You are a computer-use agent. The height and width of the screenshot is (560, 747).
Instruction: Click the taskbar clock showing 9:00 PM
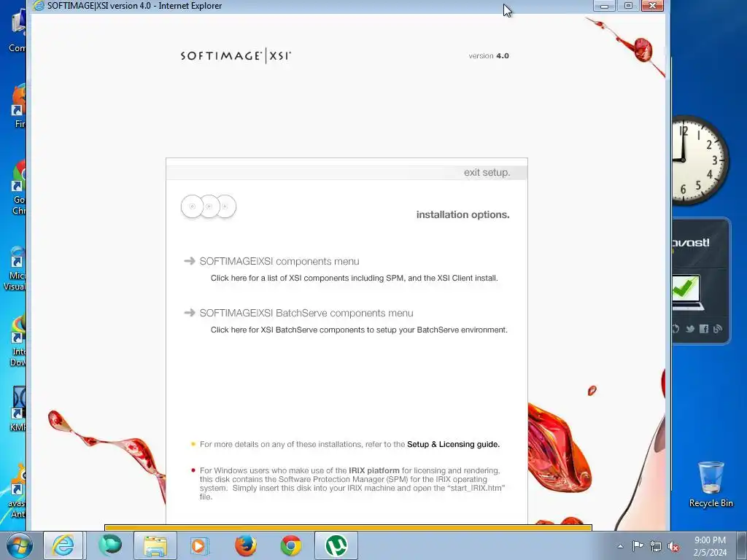710,546
